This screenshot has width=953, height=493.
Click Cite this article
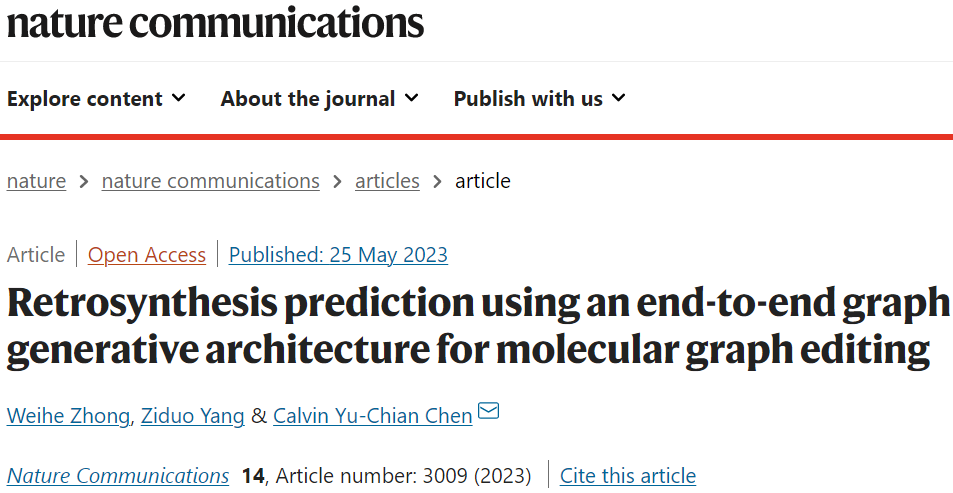[x=627, y=476]
